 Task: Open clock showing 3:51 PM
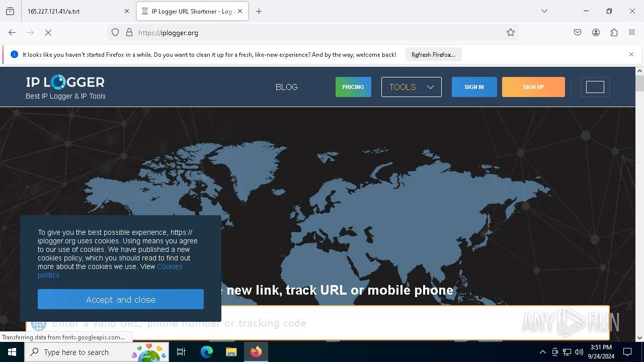[601, 352]
